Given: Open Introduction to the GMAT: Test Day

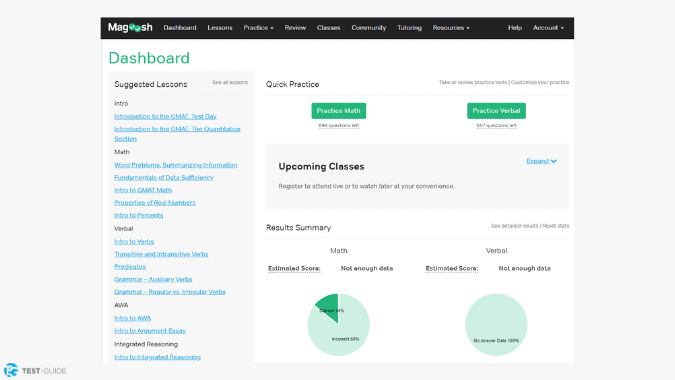Looking at the screenshot, I should point(165,116).
